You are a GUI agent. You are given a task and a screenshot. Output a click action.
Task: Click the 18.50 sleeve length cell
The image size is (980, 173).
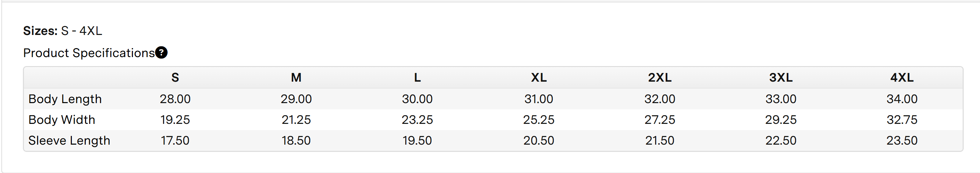296,141
